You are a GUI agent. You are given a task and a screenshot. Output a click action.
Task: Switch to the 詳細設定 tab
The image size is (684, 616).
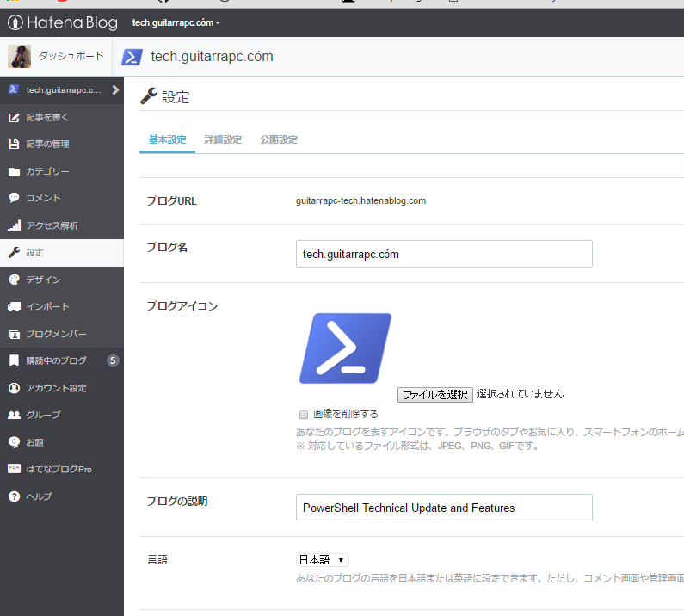coord(223,139)
